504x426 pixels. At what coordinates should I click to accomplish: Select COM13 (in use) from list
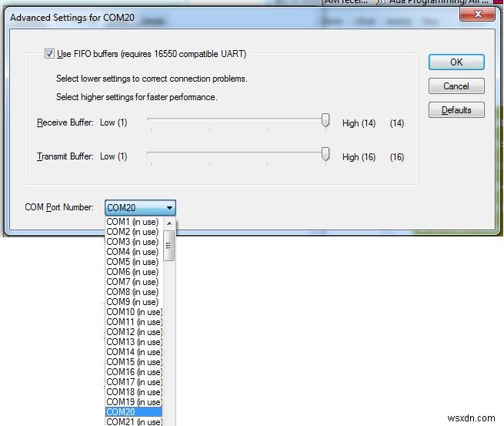(x=134, y=342)
